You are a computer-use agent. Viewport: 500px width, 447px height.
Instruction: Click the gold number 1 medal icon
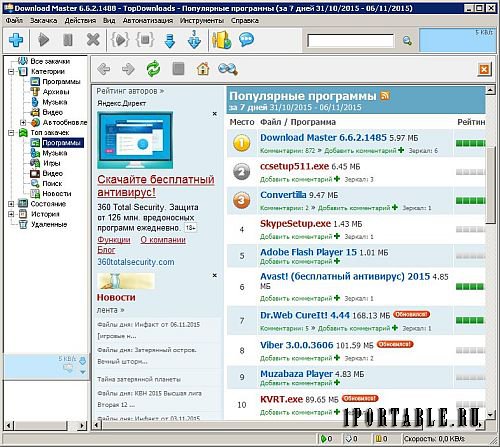[242, 143]
